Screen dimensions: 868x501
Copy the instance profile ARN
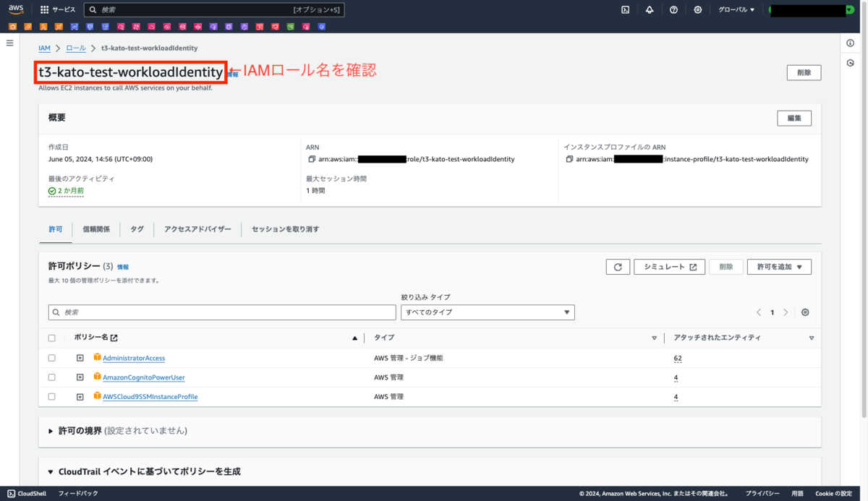(569, 159)
